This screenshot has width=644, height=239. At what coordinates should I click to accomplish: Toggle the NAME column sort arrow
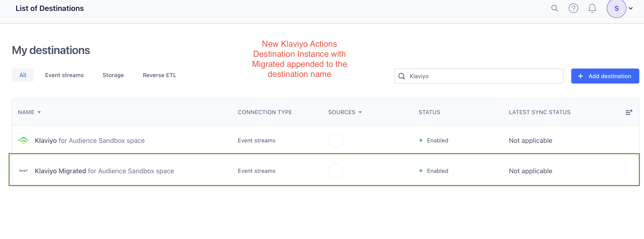tap(40, 112)
